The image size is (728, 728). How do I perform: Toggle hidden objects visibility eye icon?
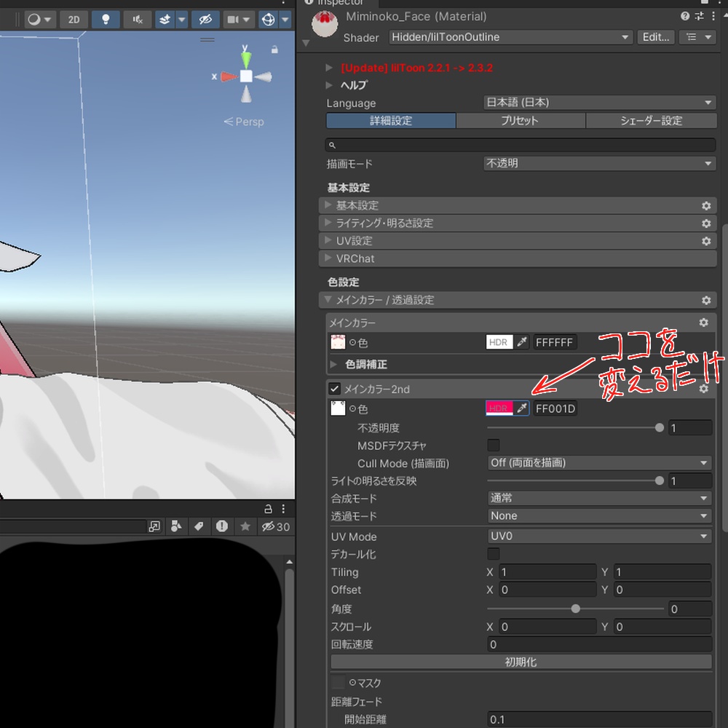(206, 20)
